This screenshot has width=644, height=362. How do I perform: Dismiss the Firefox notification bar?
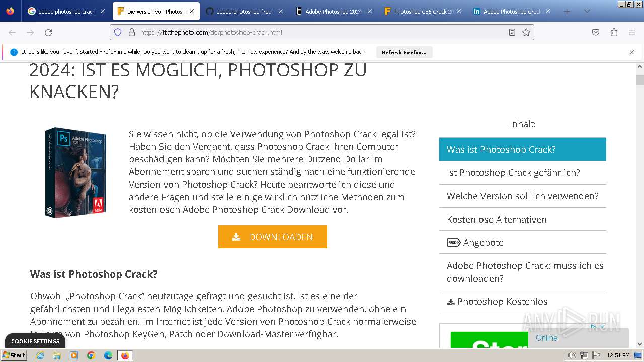pos(632,52)
